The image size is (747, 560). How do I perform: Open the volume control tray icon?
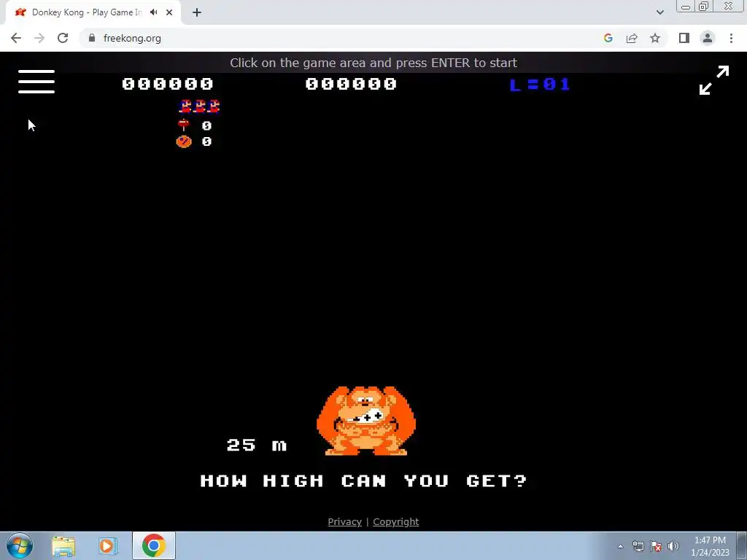point(673,546)
